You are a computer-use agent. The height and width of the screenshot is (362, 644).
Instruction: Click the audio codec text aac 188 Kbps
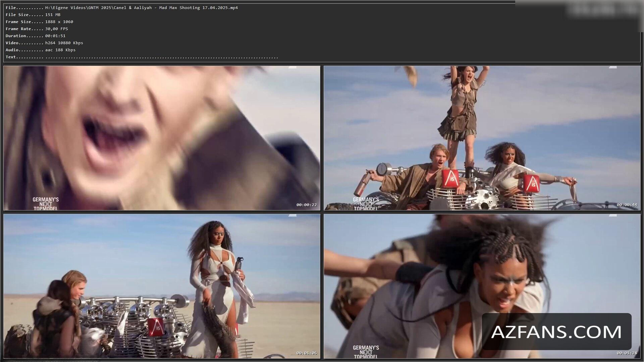60,50
